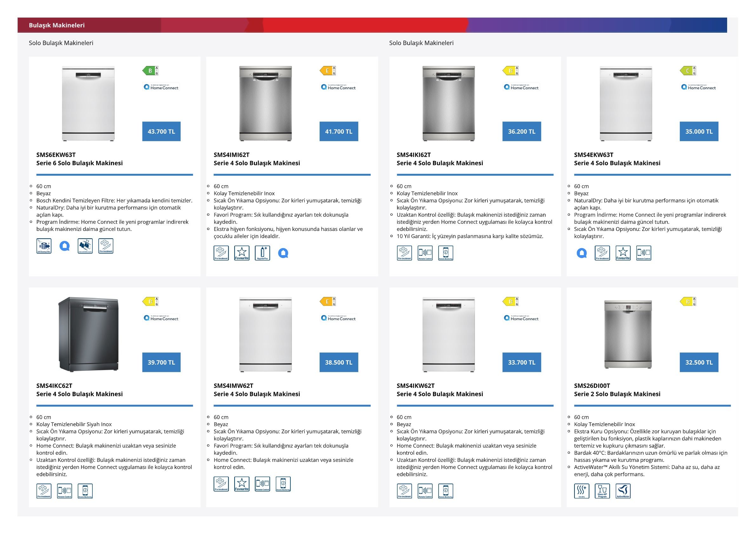Click the Remote Control icon under SMS4EKW63T

point(644,253)
